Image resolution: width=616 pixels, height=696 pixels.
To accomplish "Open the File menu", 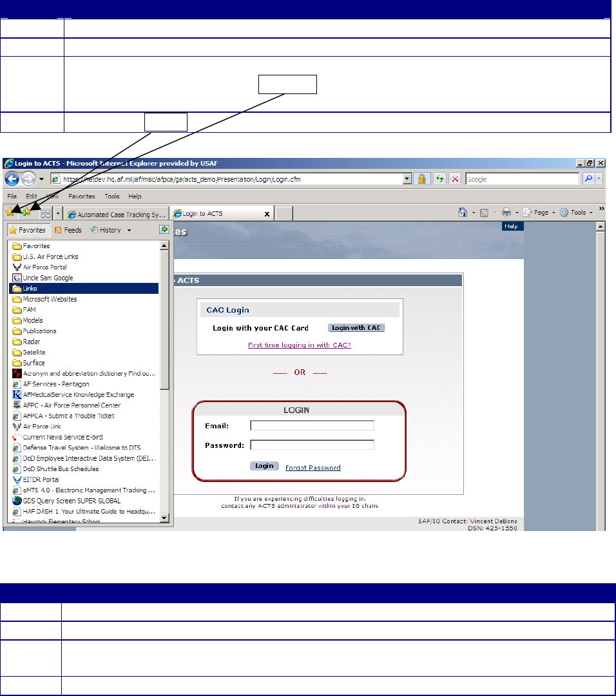I will point(12,196).
